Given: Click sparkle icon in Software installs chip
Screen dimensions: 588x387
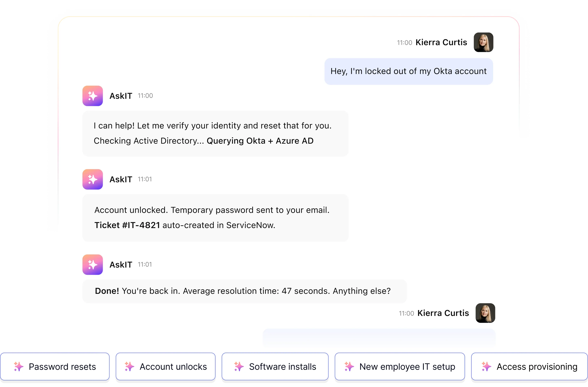Looking at the screenshot, I should pyautogui.click(x=239, y=367).
